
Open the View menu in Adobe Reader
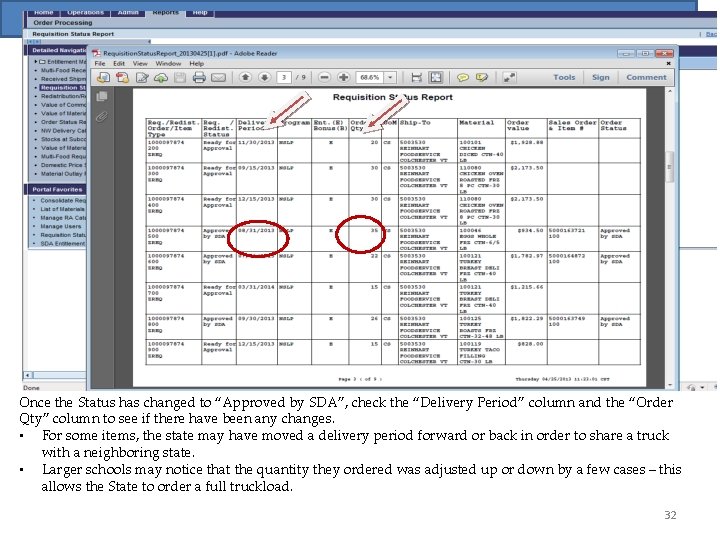[140, 64]
